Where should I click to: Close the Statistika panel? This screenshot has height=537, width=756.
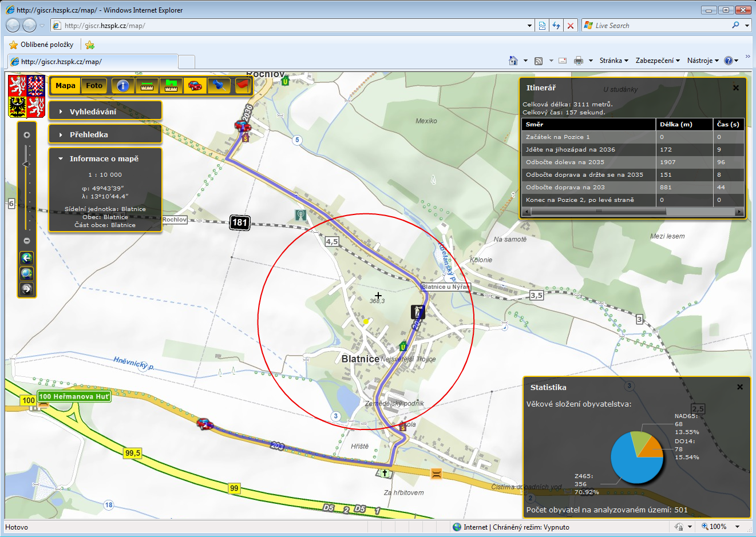[x=740, y=387]
